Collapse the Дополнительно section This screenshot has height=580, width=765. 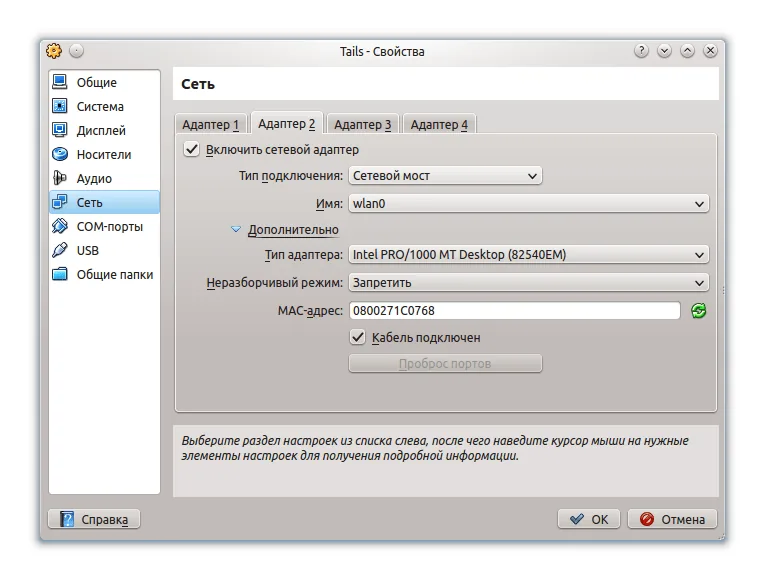click(236, 230)
